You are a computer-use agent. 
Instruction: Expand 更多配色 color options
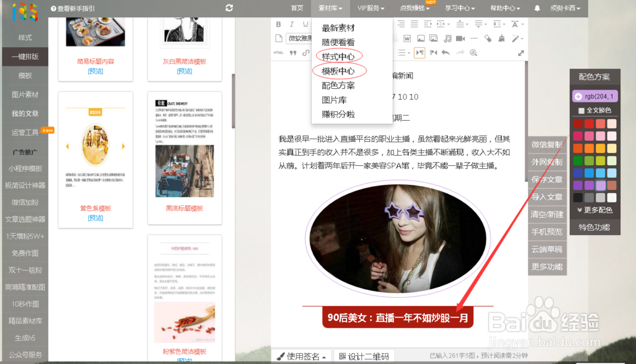pyautogui.click(x=595, y=210)
